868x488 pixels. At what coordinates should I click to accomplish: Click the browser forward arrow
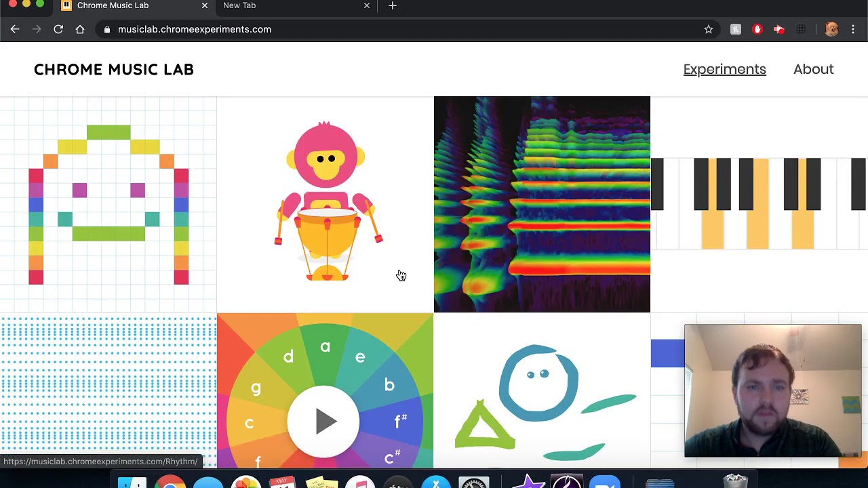point(37,29)
